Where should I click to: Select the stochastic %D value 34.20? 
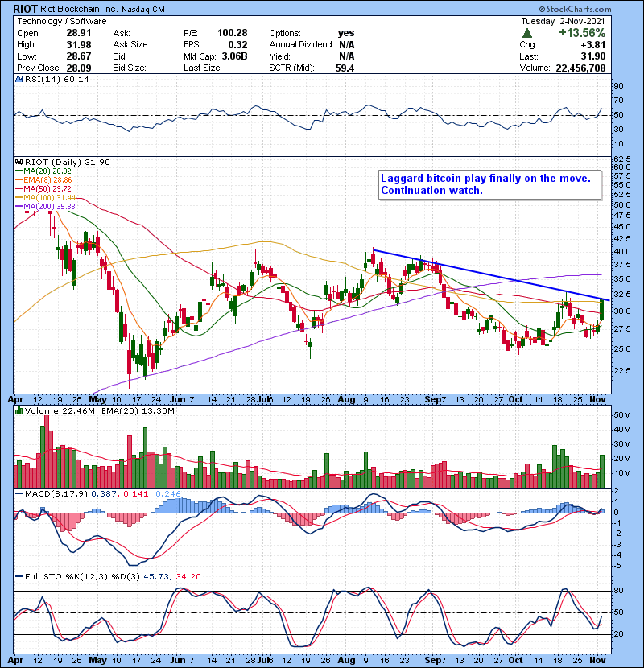click(x=188, y=576)
